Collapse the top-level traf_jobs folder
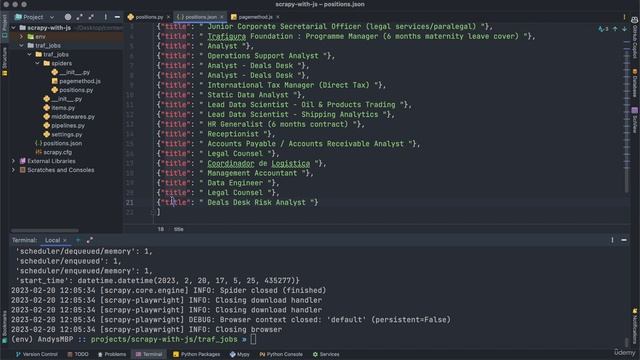This screenshot has height=360, width=640. pos(22,46)
